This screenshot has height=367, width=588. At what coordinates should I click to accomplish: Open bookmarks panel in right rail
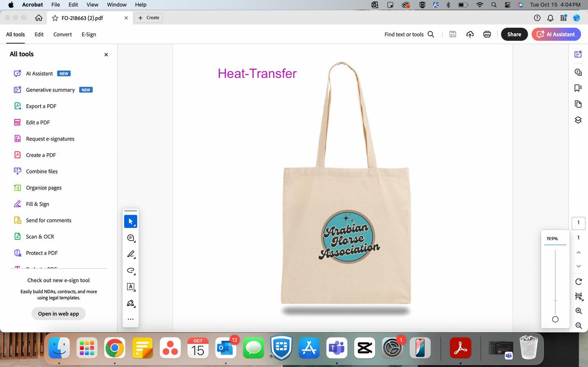(x=578, y=88)
